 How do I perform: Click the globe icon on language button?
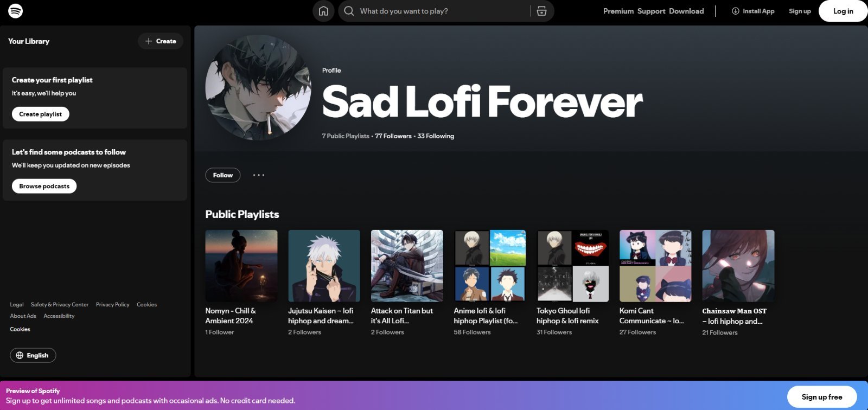click(x=20, y=355)
